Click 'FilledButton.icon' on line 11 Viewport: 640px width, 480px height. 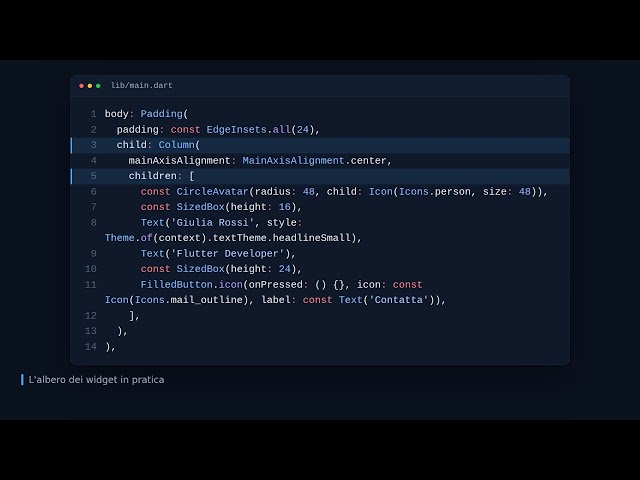[191, 284]
